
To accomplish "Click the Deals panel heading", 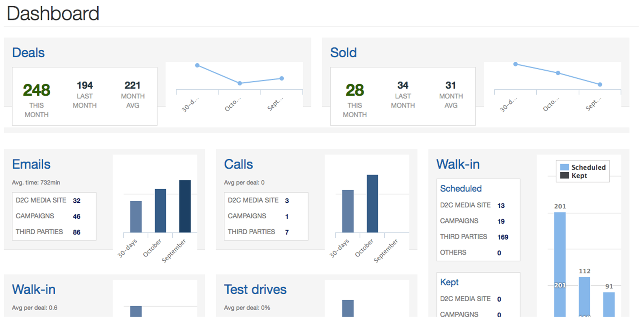I will [29, 53].
